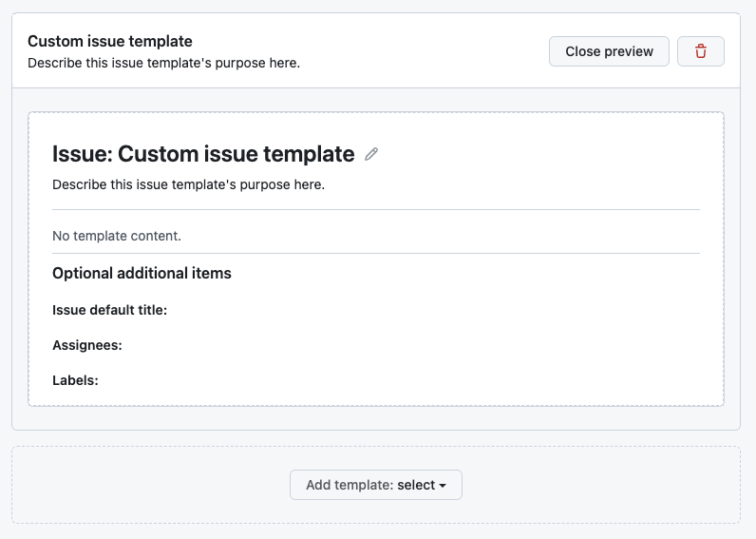Click the "Issue: Custom issue template" heading
This screenshot has height=539, width=756.
click(203, 154)
